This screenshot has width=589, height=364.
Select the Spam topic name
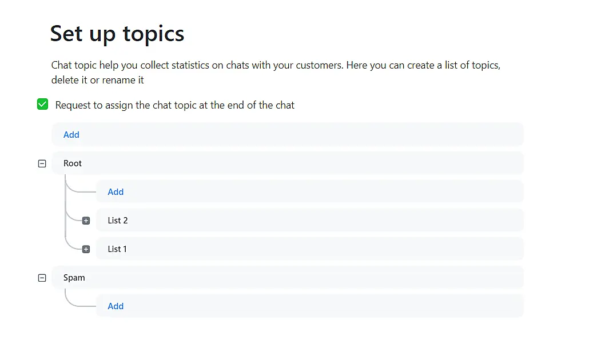(74, 278)
